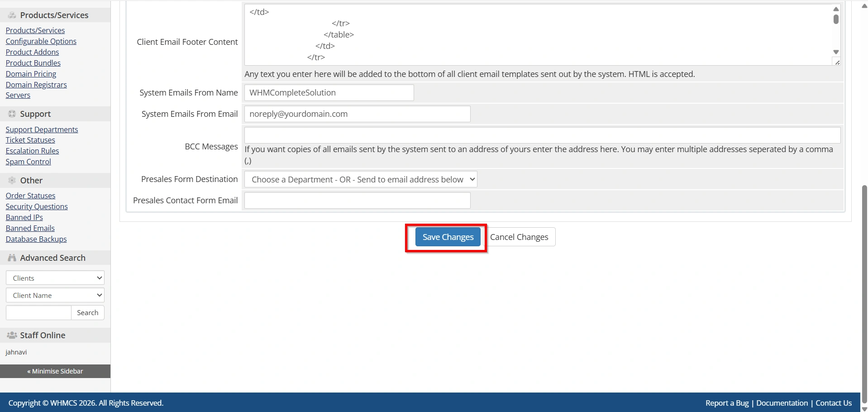Go to Security Questions
This screenshot has height=412, width=868.
[37, 206]
